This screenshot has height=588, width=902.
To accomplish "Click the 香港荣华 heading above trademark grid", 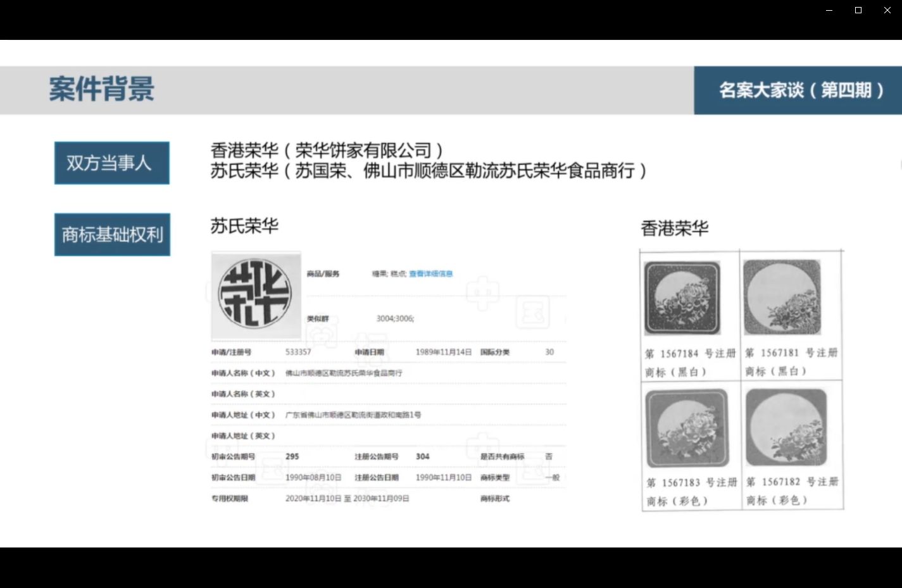I will click(x=675, y=228).
